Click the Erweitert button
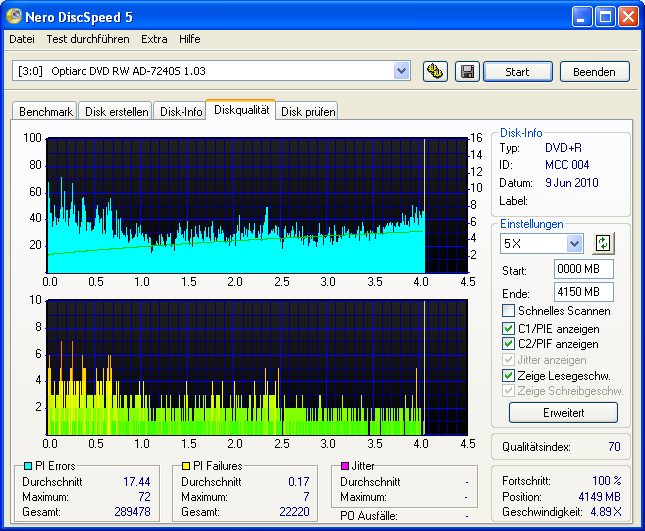Image resolution: width=645 pixels, height=531 pixels. point(563,413)
